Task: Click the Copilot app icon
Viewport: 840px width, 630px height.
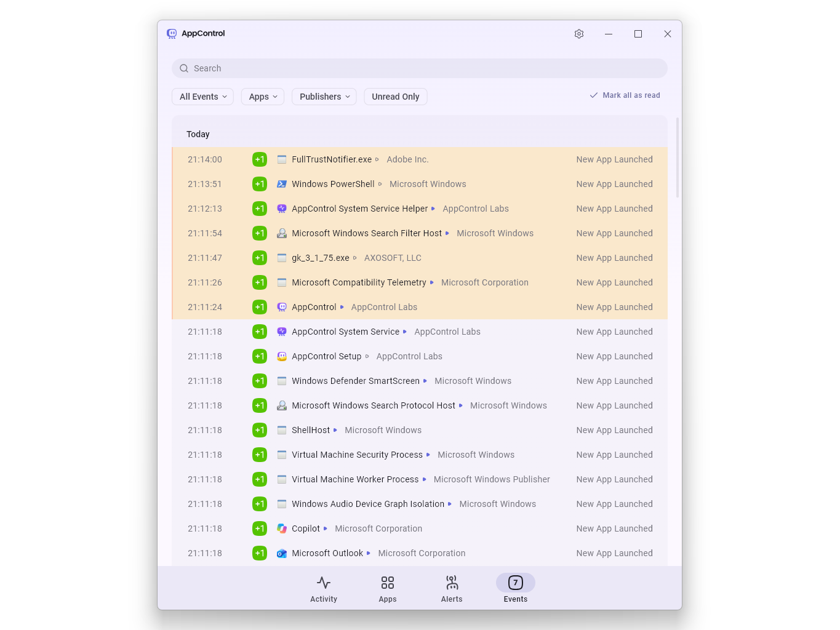Action: tap(282, 528)
